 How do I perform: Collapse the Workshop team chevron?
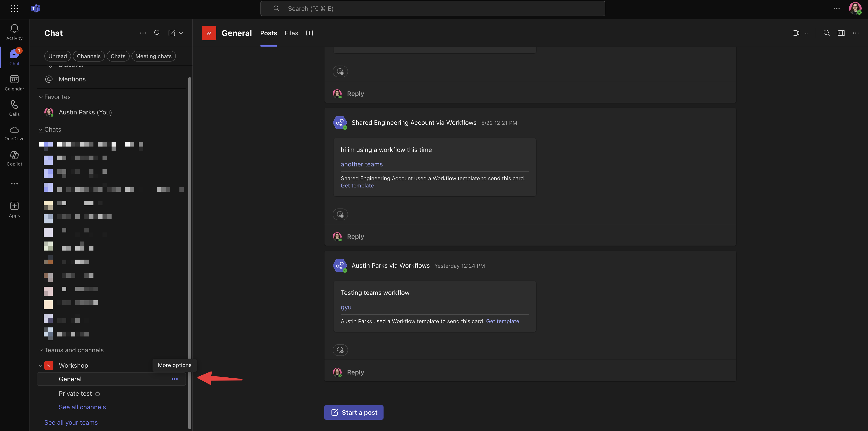(x=41, y=366)
